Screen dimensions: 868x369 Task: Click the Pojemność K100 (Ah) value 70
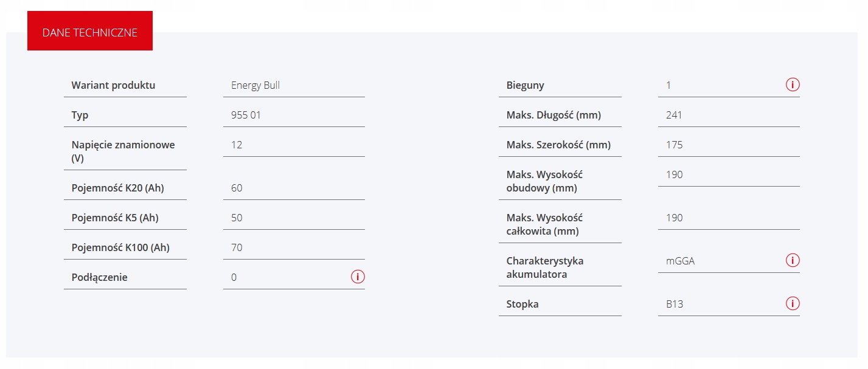(x=237, y=247)
